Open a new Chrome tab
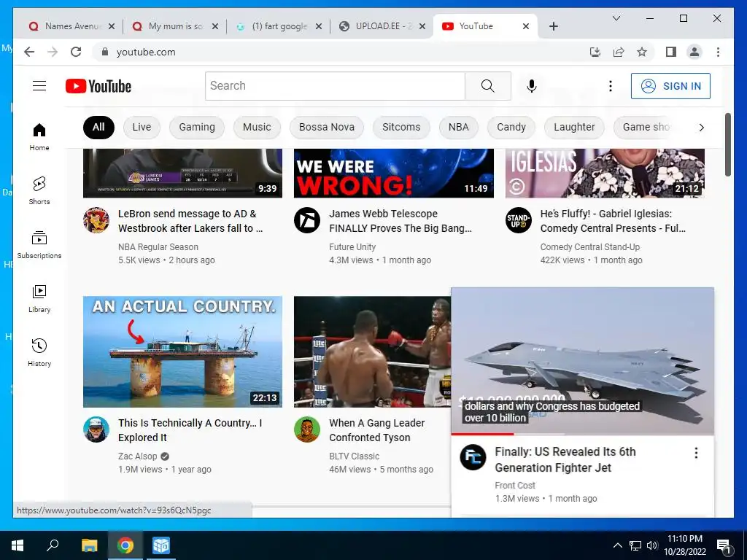This screenshot has width=747, height=560. [x=553, y=26]
